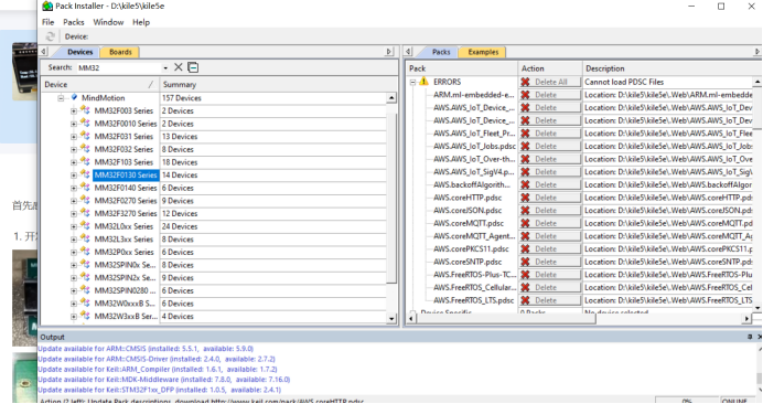
Task: Click the MM32L0xx Series device icon
Action: tap(85, 227)
